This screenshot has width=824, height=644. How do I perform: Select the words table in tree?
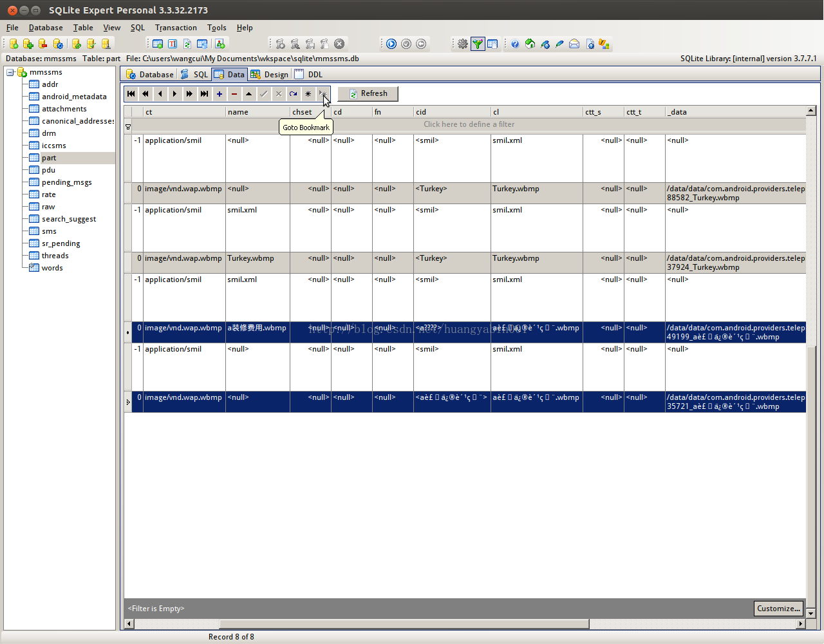coord(52,268)
